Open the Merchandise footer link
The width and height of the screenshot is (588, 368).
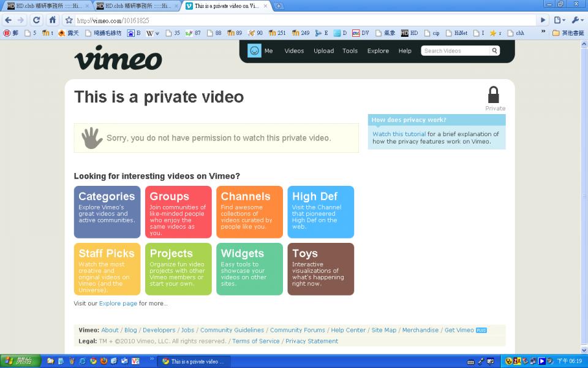pos(420,330)
